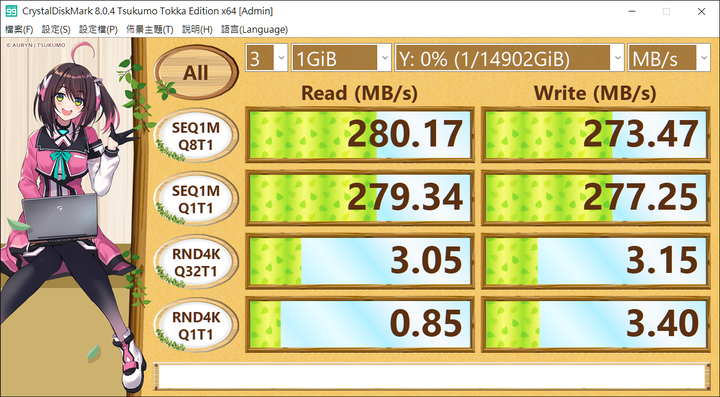The width and height of the screenshot is (720, 397).
Task: Select the SEQ1M Q1T1 write result 277.25
Action: [596, 198]
